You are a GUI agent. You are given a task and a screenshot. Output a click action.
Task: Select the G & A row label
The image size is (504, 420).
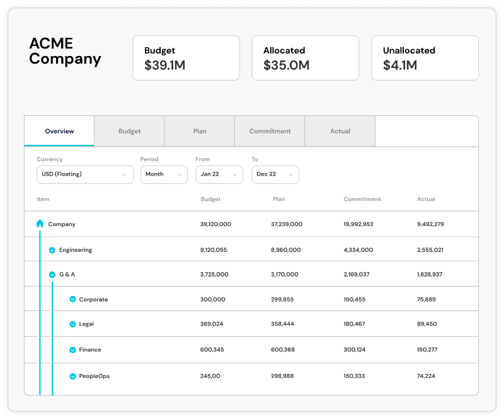[67, 275]
